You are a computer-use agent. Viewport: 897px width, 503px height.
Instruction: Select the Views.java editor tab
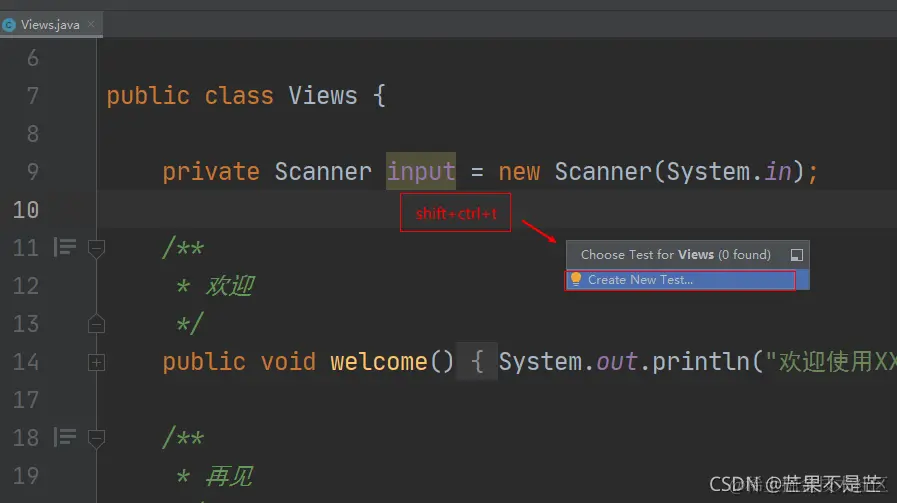(x=50, y=25)
